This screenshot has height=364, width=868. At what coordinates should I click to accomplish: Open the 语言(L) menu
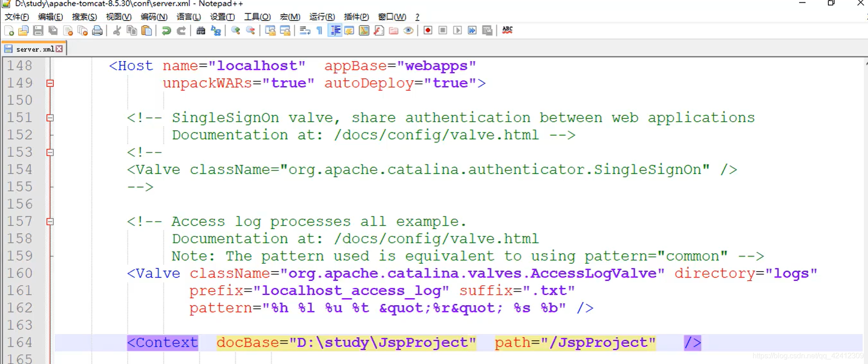pos(188,17)
